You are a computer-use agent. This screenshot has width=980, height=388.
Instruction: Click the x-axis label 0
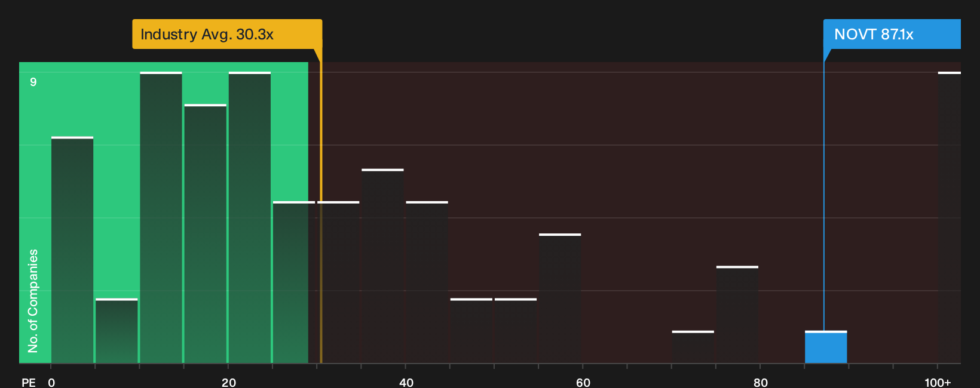(51, 382)
